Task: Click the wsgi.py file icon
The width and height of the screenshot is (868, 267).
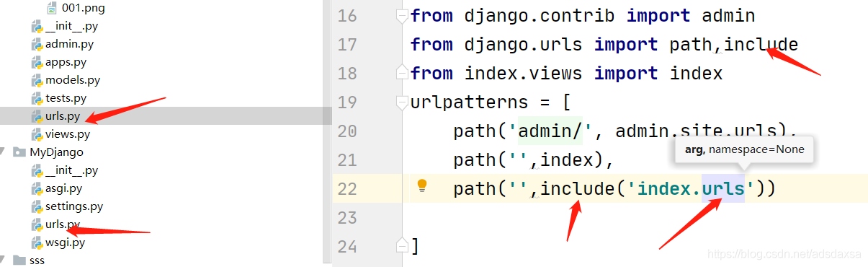Action: tap(37, 242)
